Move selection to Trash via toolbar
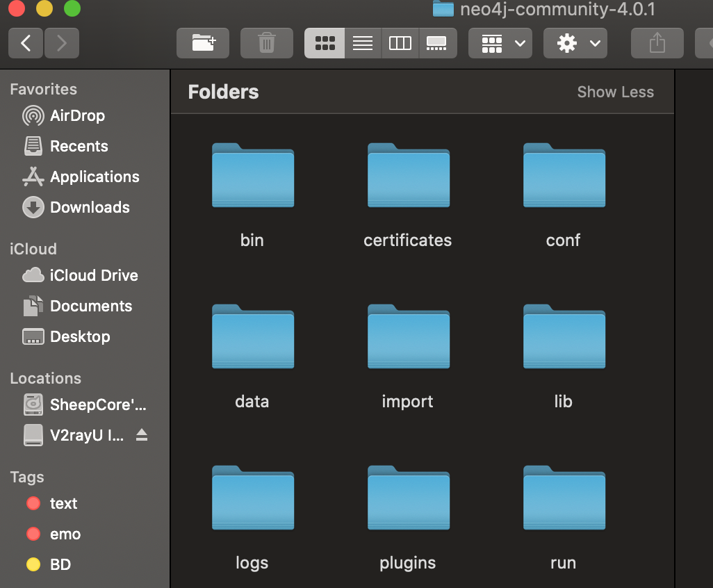 pos(266,43)
